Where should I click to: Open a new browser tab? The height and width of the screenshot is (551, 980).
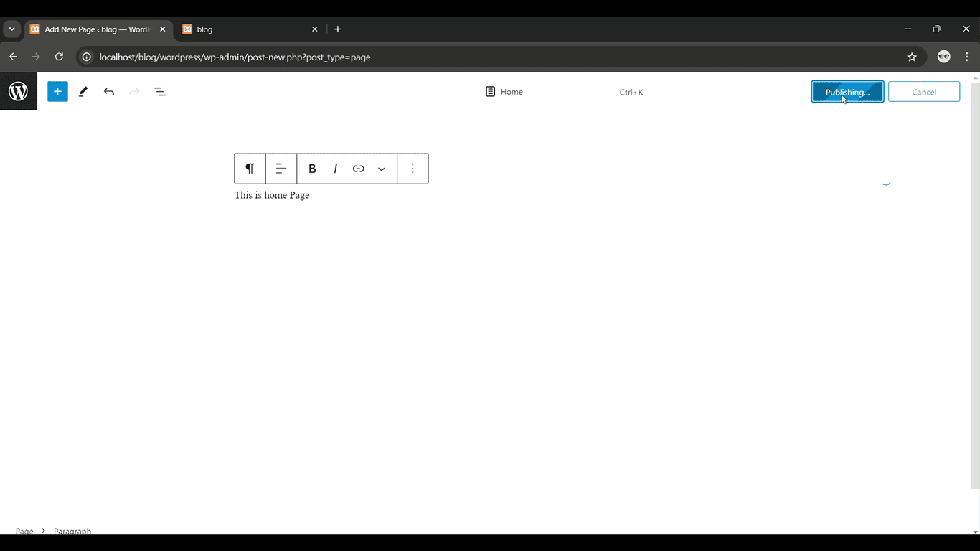pos(338,29)
